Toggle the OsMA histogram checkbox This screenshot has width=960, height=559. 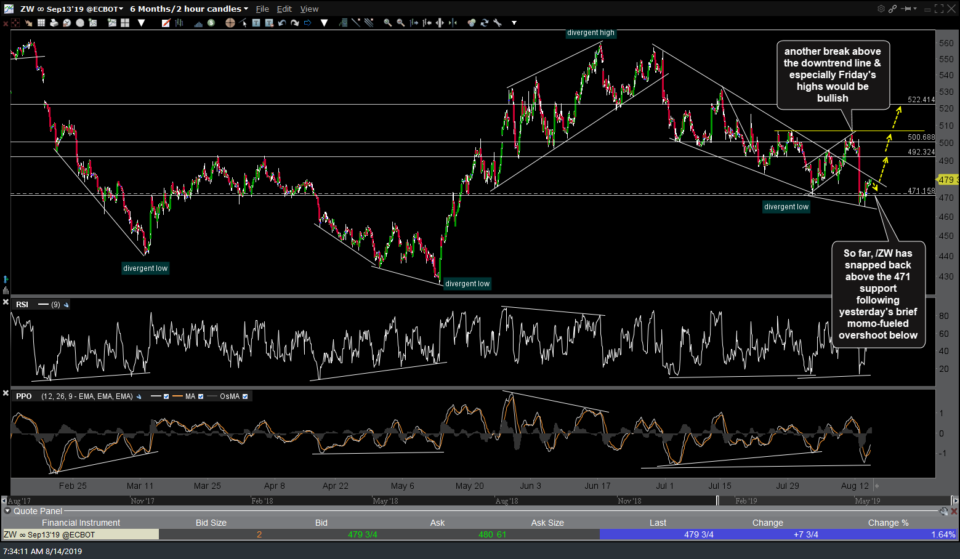tap(246, 396)
